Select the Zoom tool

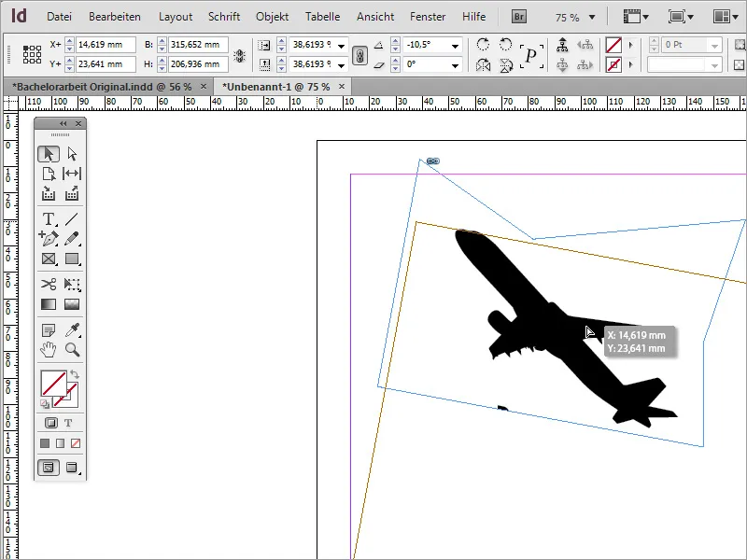(x=72, y=350)
